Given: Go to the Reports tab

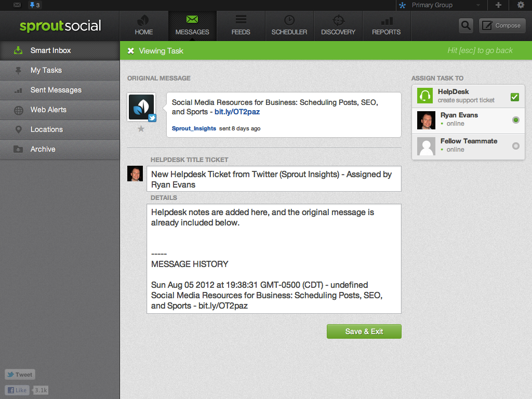Looking at the screenshot, I should point(386,25).
